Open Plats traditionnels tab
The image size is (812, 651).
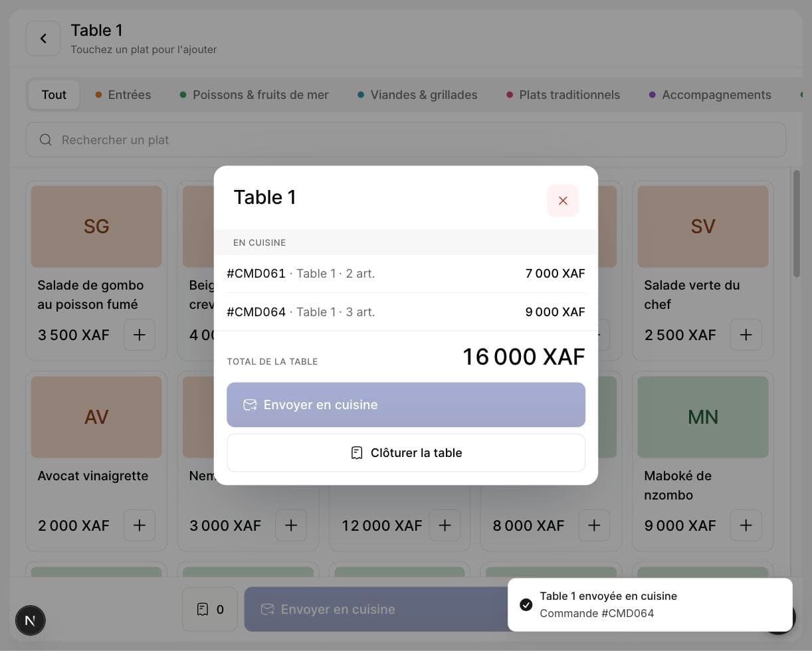[x=563, y=95]
